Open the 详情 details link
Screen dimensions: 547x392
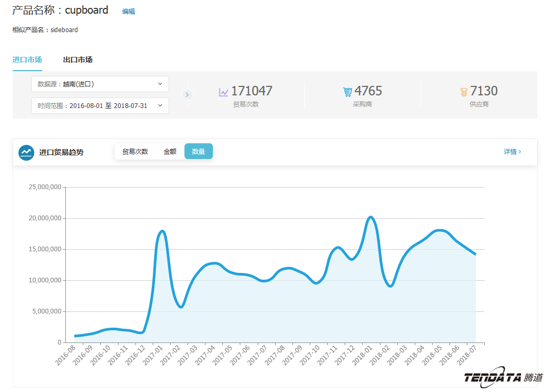(x=512, y=152)
